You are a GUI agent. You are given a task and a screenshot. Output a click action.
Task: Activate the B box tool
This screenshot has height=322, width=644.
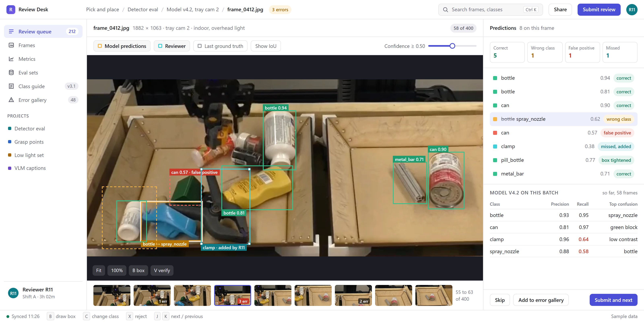coord(138,270)
